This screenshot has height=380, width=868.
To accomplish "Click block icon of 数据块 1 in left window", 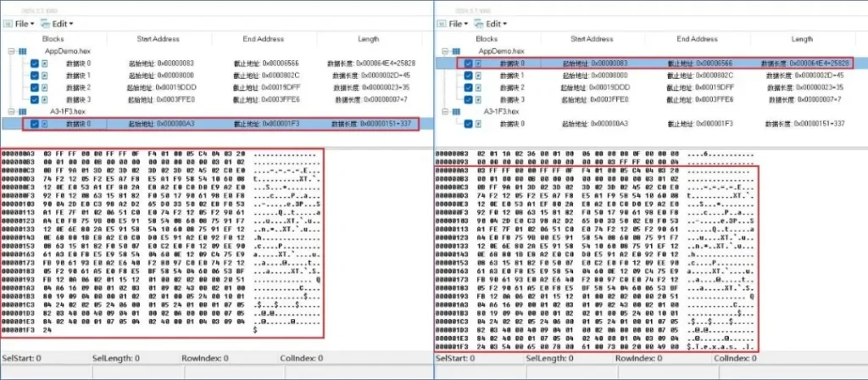I will click(x=47, y=75).
